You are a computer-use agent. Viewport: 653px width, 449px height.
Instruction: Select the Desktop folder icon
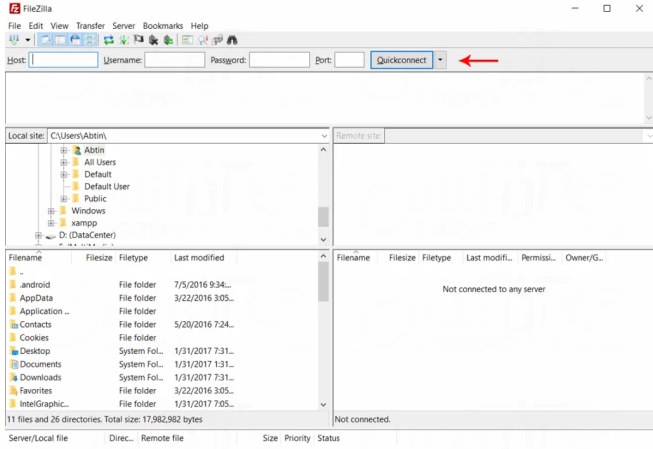click(x=14, y=351)
